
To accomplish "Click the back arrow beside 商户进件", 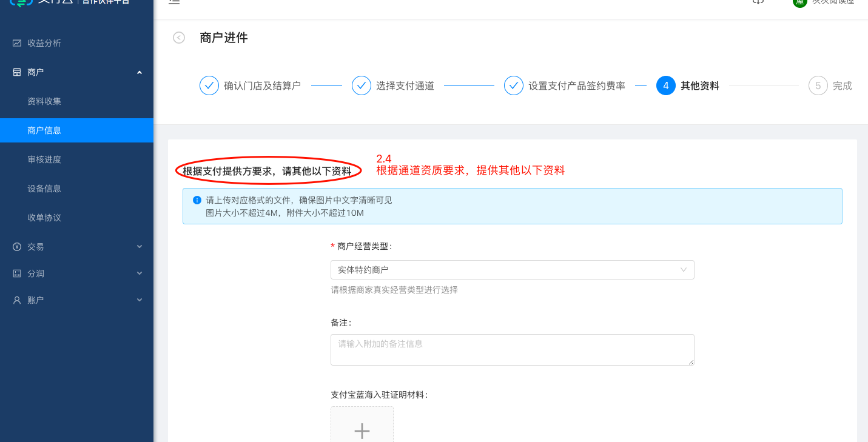I will pos(179,38).
